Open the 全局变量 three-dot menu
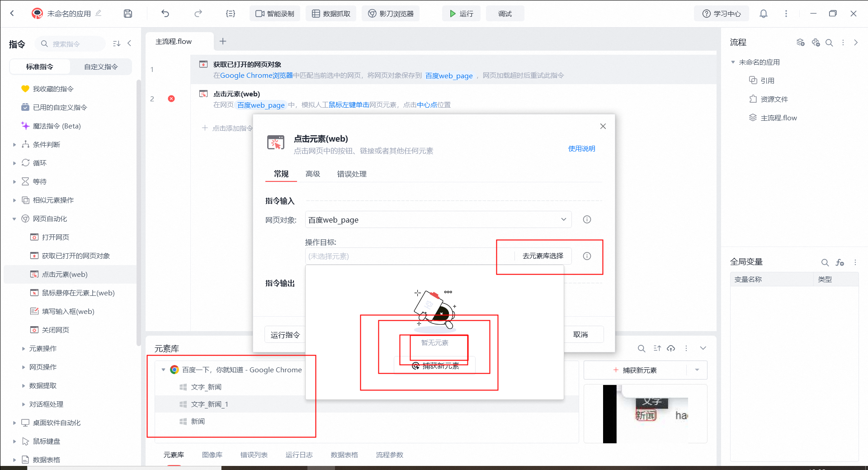The image size is (868, 470). coord(855,262)
